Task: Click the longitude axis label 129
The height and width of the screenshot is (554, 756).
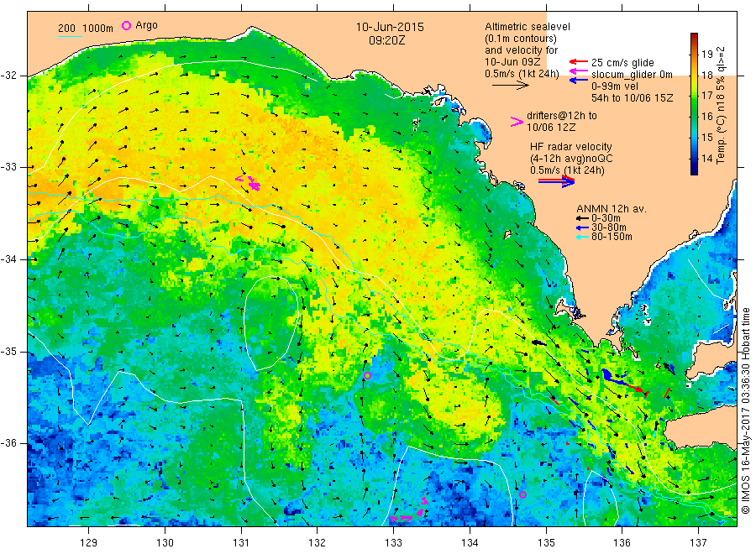Action: pos(89,543)
